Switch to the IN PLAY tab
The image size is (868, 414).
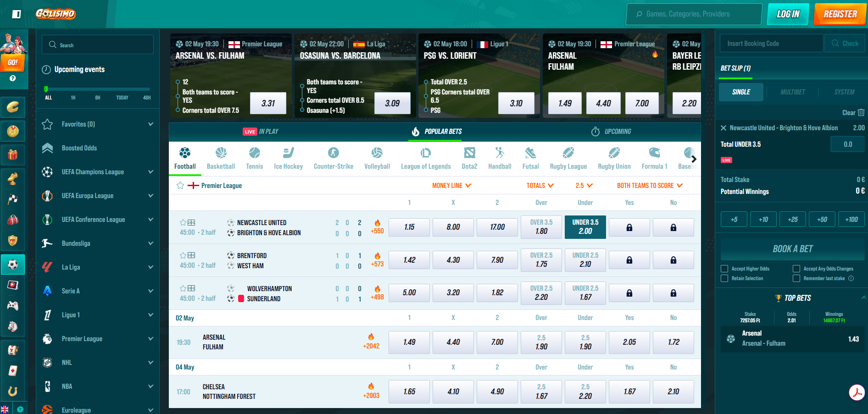coord(261,132)
